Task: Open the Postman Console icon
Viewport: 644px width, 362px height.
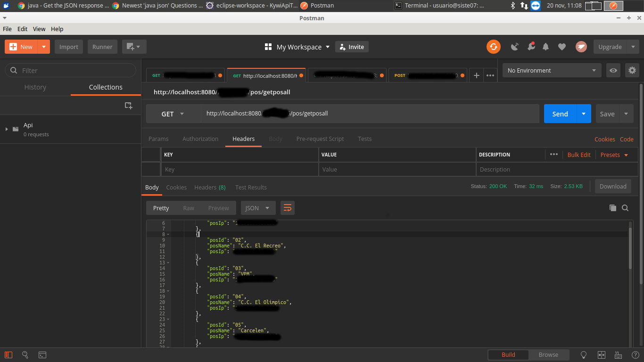Action: (42, 355)
